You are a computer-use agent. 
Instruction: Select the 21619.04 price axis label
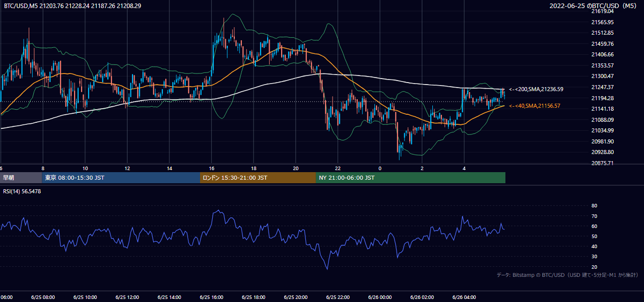coord(602,11)
